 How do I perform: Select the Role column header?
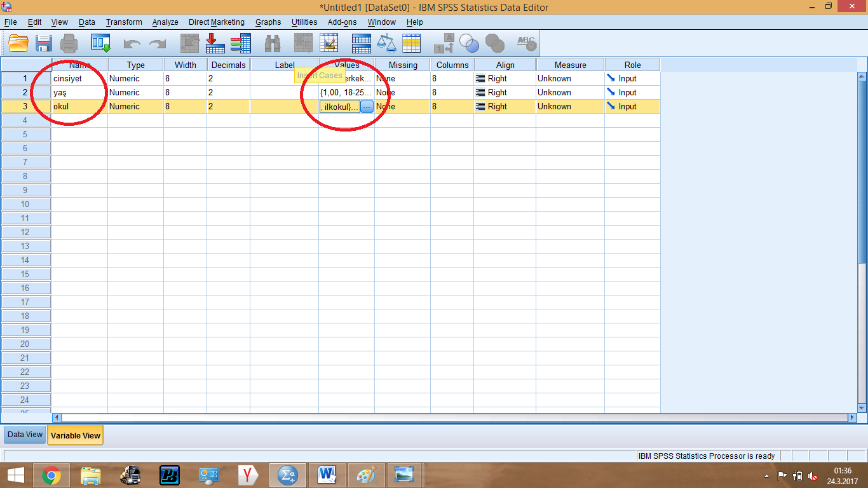click(633, 65)
